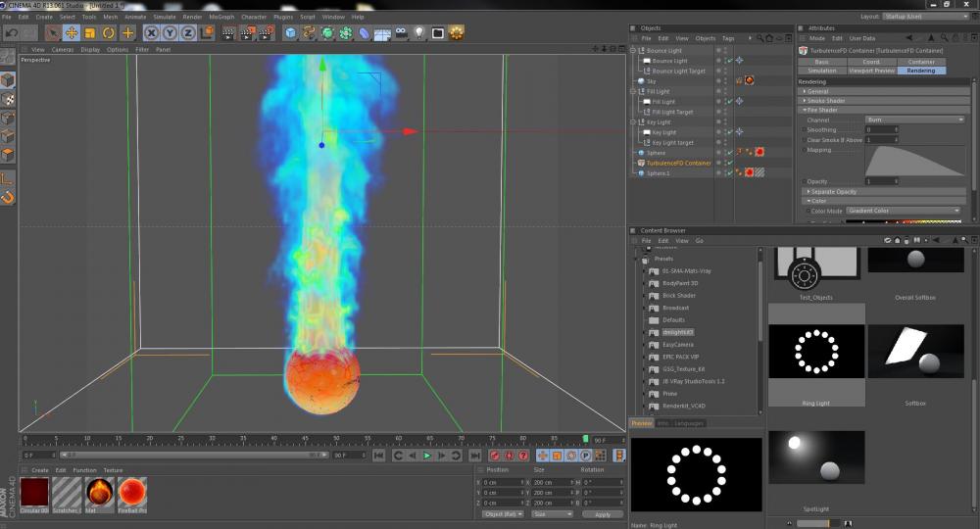Go to end of animation

[475, 456]
